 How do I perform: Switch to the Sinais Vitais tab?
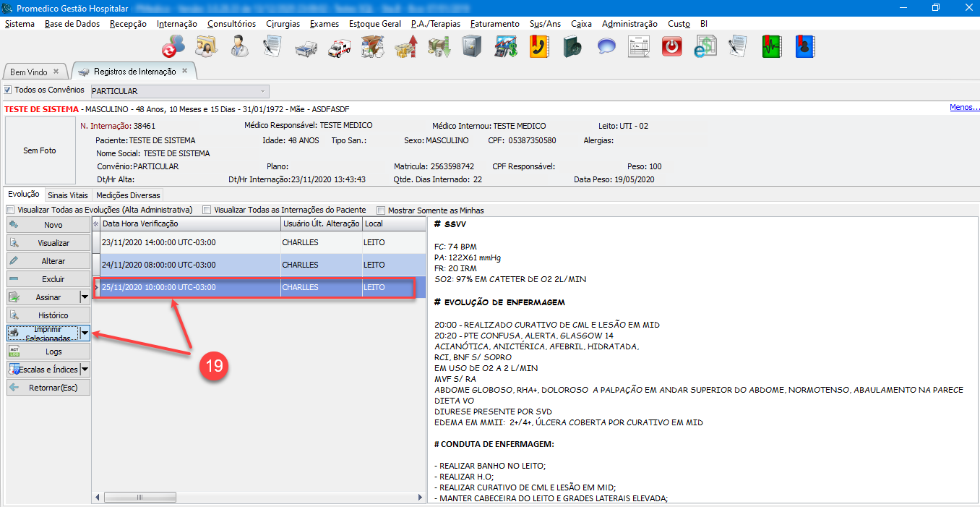[67, 195]
